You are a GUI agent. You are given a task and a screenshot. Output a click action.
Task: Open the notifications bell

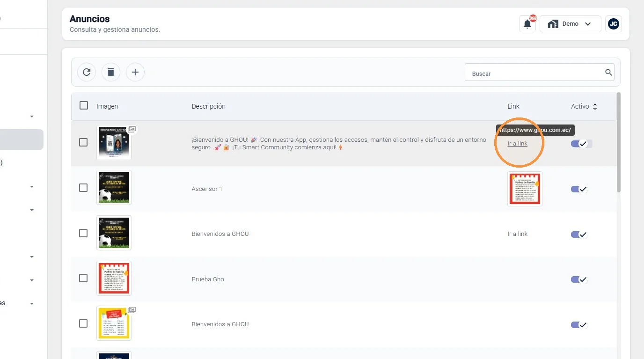click(x=527, y=24)
